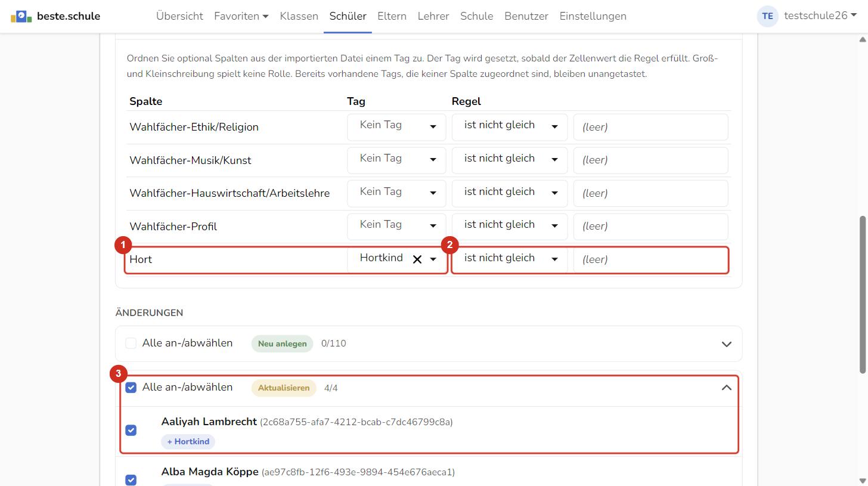Open the Regel dropdown for Wahlfächer-Ethik/Religion
The height and width of the screenshot is (486, 868).
510,127
